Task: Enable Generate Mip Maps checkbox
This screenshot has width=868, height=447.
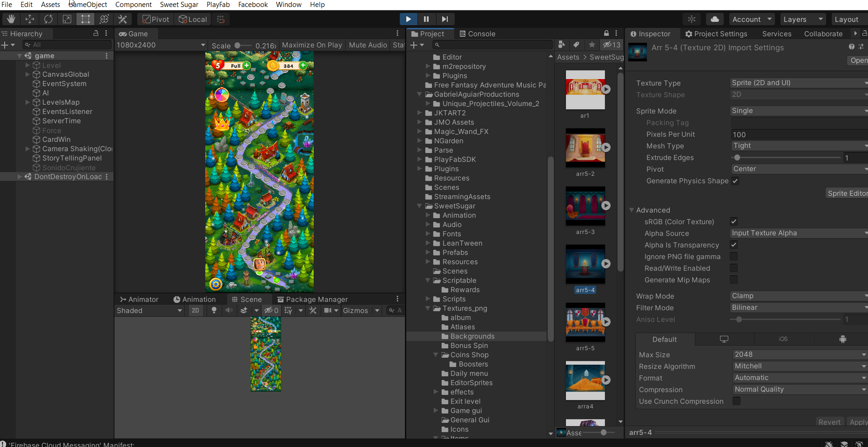Action: click(x=734, y=280)
